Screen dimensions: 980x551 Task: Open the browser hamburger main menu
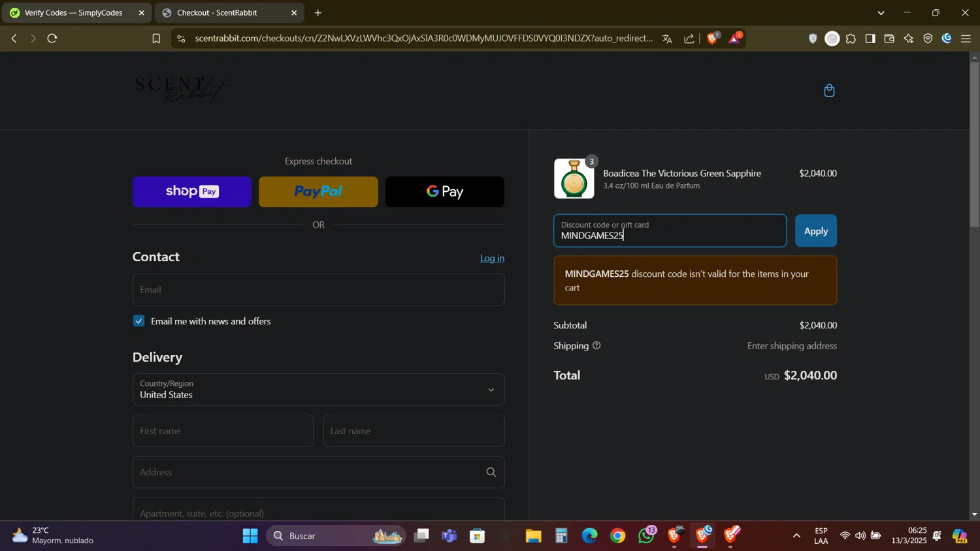[966, 39]
